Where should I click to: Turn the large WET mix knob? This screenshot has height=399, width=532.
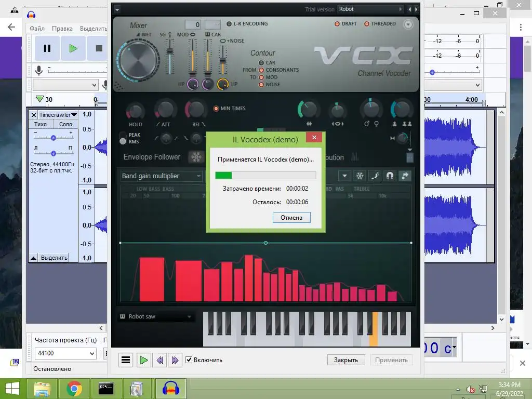138,60
